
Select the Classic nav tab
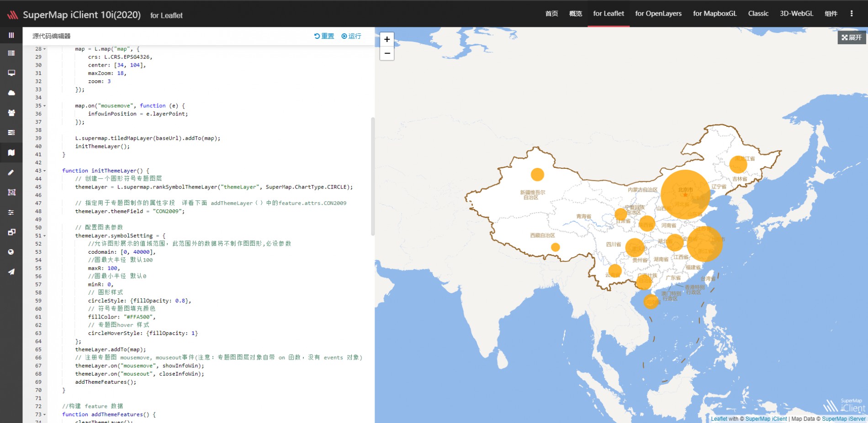[758, 14]
